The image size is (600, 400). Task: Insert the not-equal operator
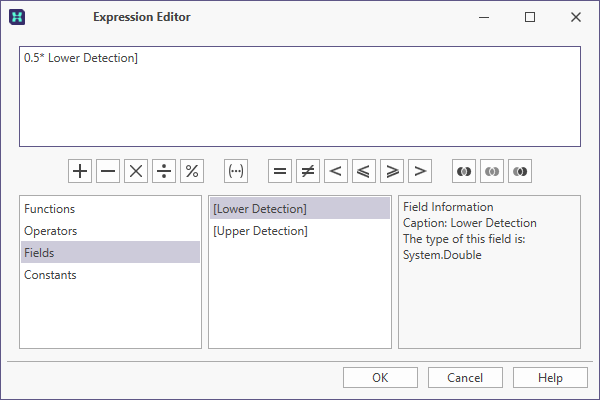click(308, 171)
